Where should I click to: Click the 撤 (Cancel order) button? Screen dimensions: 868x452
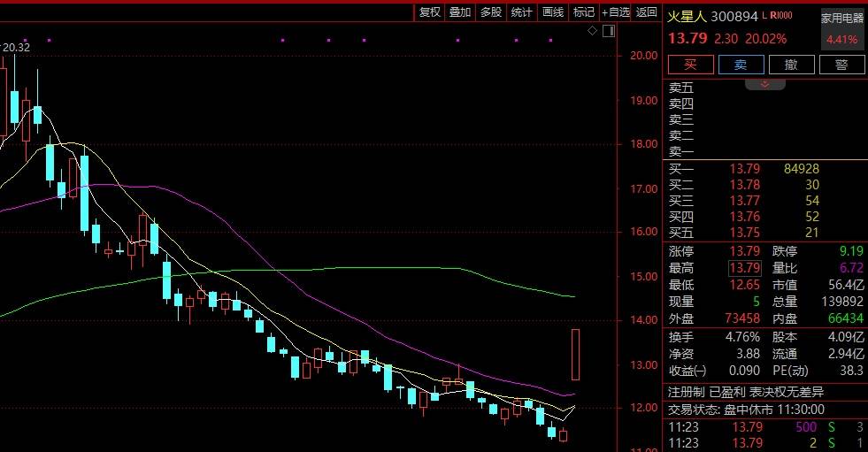(791, 65)
